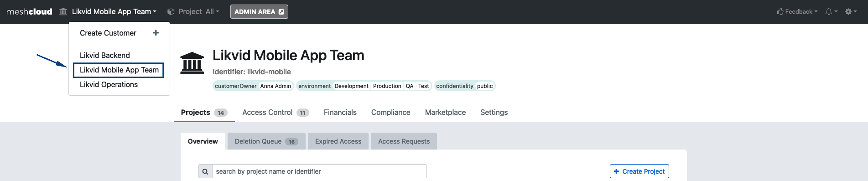
Task: Select Likvid Mobile App Team menu entry
Action: 119,70
